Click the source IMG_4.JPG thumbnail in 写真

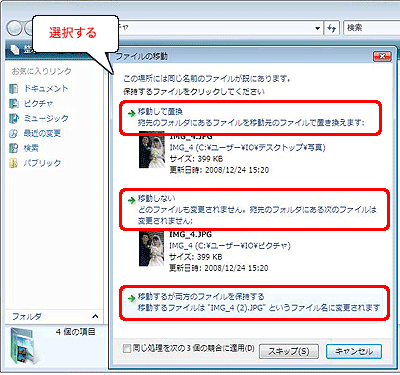[x=152, y=150]
